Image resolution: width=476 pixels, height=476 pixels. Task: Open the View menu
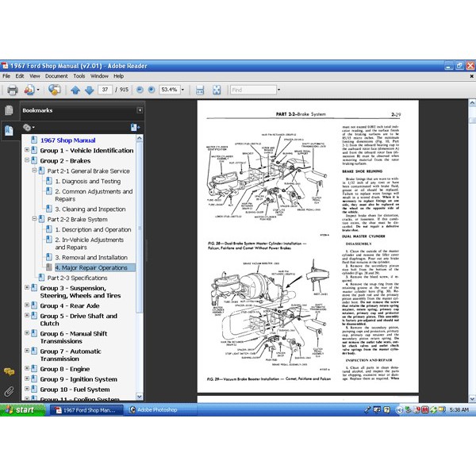tap(35, 76)
